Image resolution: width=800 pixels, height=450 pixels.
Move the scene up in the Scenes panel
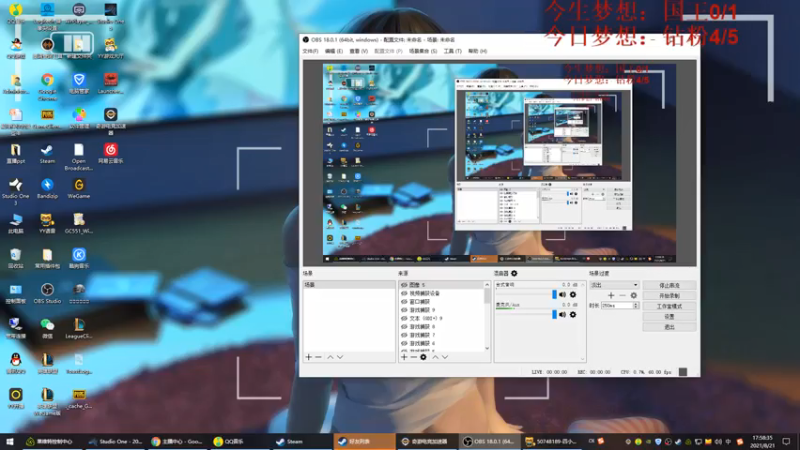(x=330, y=357)
